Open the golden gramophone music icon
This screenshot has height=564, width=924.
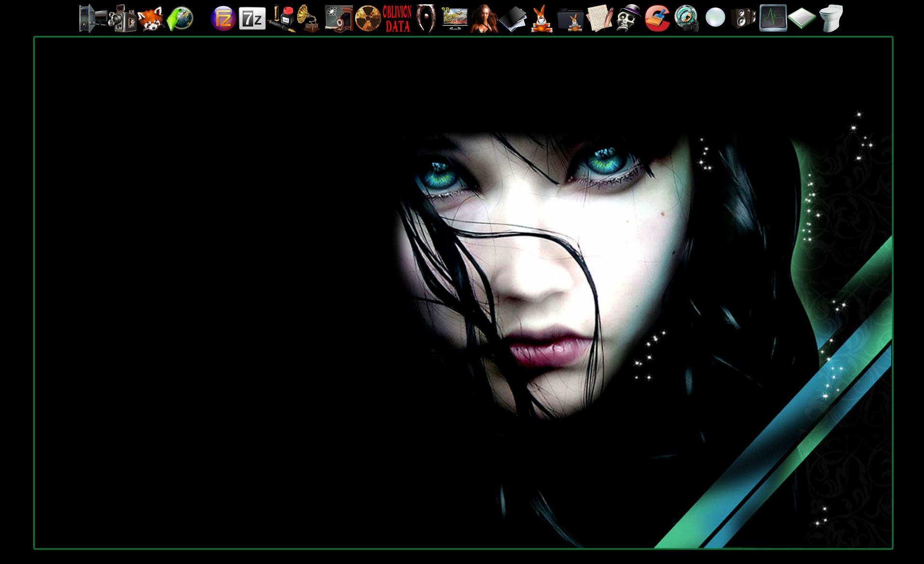coord(308,19)
